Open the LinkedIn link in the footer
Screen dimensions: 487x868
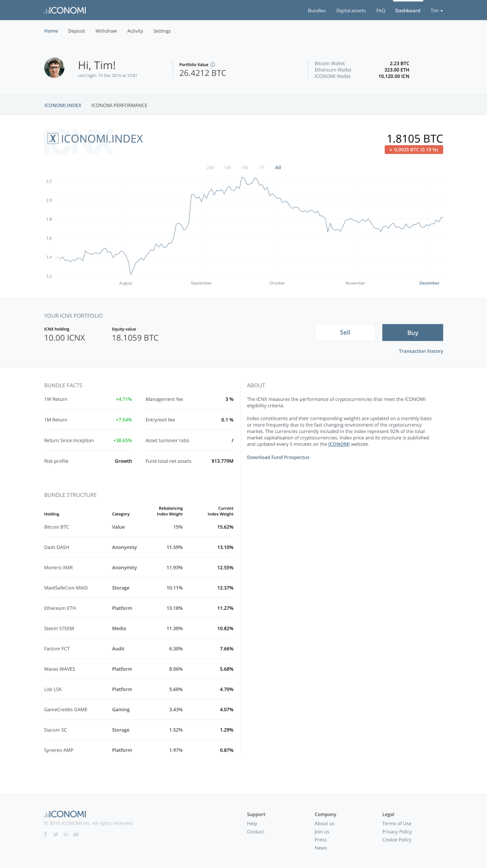(x=66, y=834)
